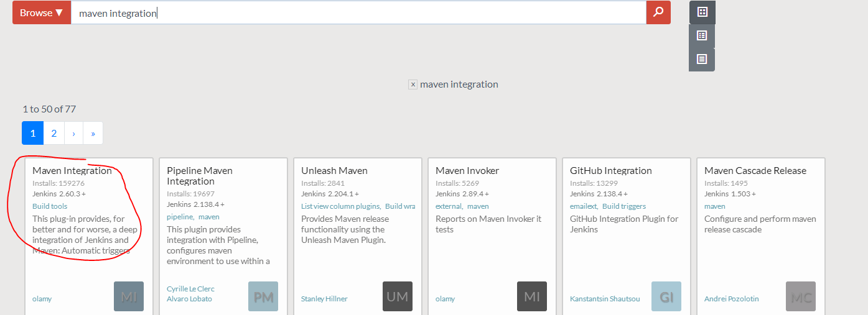Click author Alvaro Lobato
This screenshot has width=868, height=315.
pyautogui.click(x=189, y=299)
